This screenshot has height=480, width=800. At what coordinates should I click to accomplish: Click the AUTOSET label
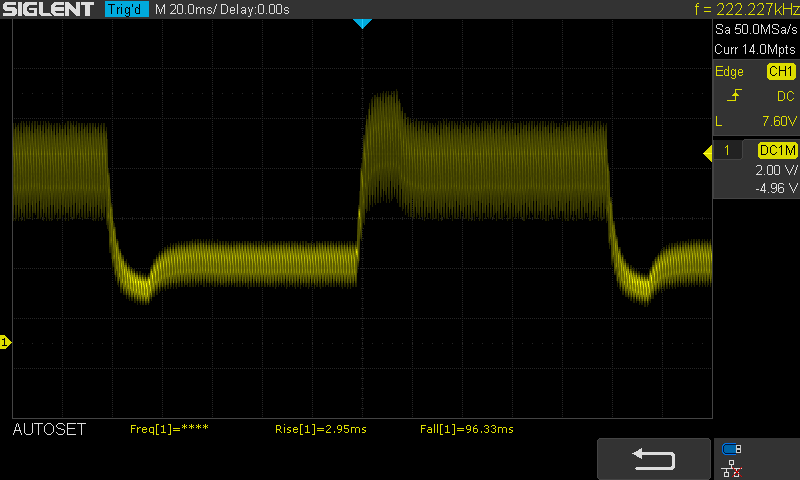click(x=49, y=430)
